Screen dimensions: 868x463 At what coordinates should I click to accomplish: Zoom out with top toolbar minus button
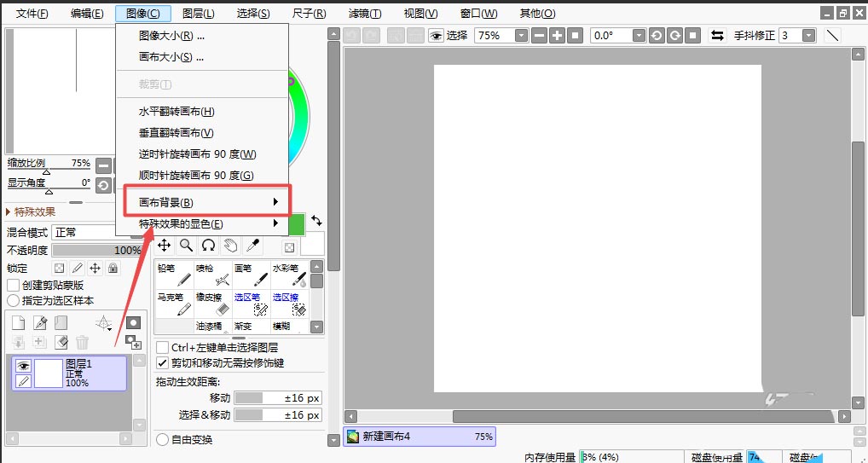(539, 36)
